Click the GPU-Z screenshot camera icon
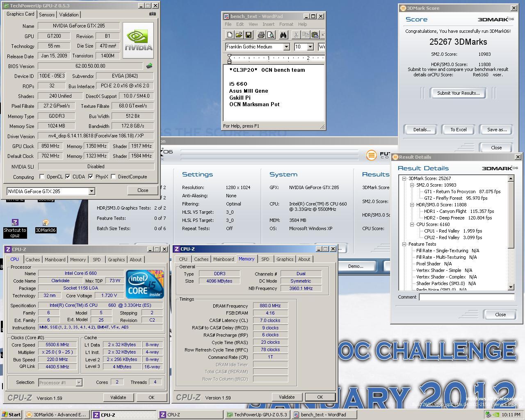The height and width of the screenshot is (420, 525). coord(152,14)
